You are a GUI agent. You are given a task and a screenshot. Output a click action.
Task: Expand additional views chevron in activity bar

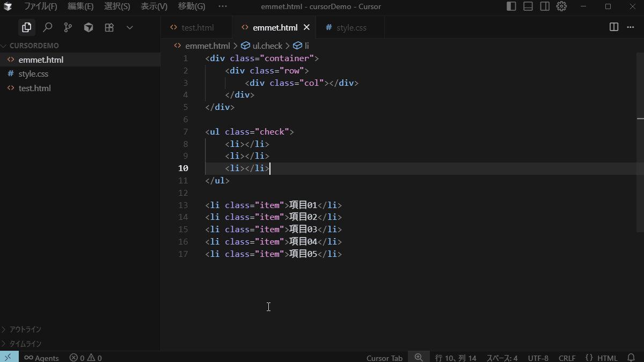point(129,27)
